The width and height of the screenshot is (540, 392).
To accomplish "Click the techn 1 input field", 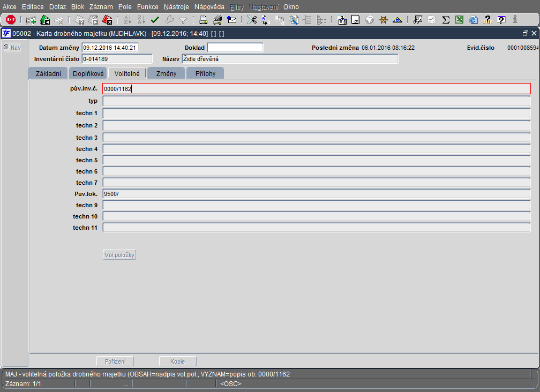I will [317, 113].
